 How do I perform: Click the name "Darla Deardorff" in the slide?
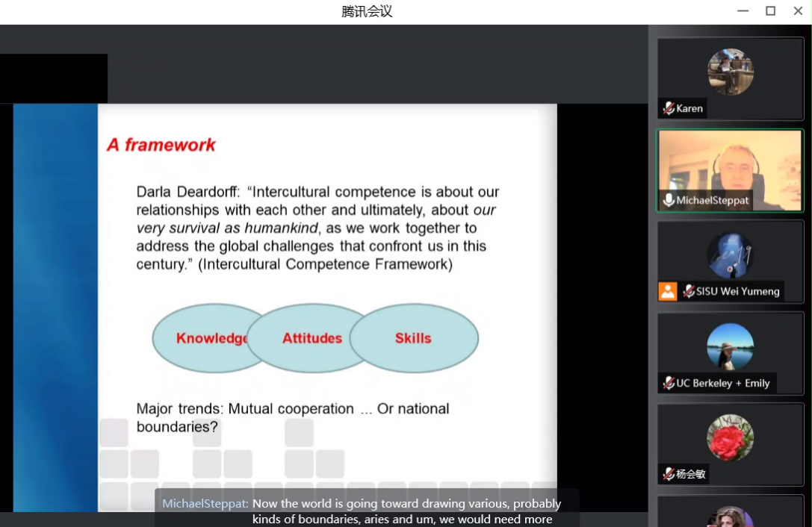pyautogui.click(x=187, y=192)
